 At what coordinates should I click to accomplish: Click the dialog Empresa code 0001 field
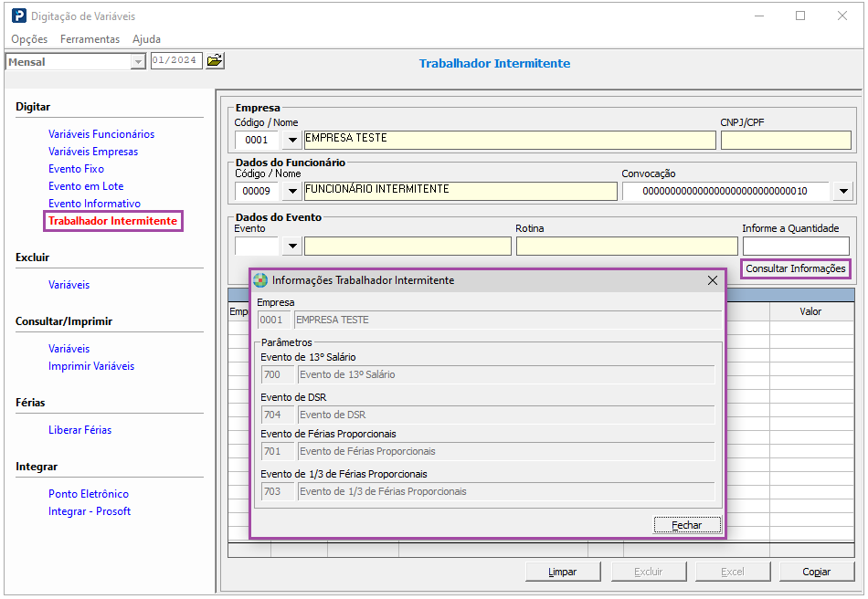pyautogui.click(x=274, y=320)
